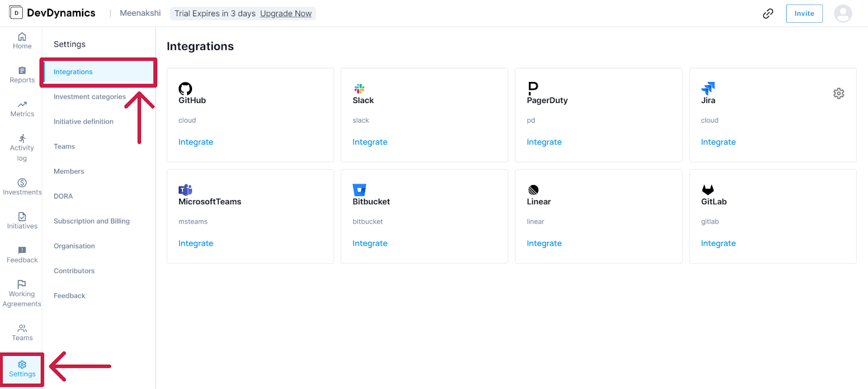Click the copy link icon in header
868x389 pixels.
tap(768, 14)
